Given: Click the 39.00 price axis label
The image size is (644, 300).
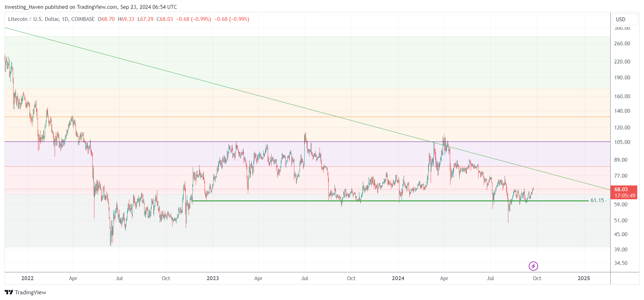Looking at the screenshot, I should pos(621,250).
